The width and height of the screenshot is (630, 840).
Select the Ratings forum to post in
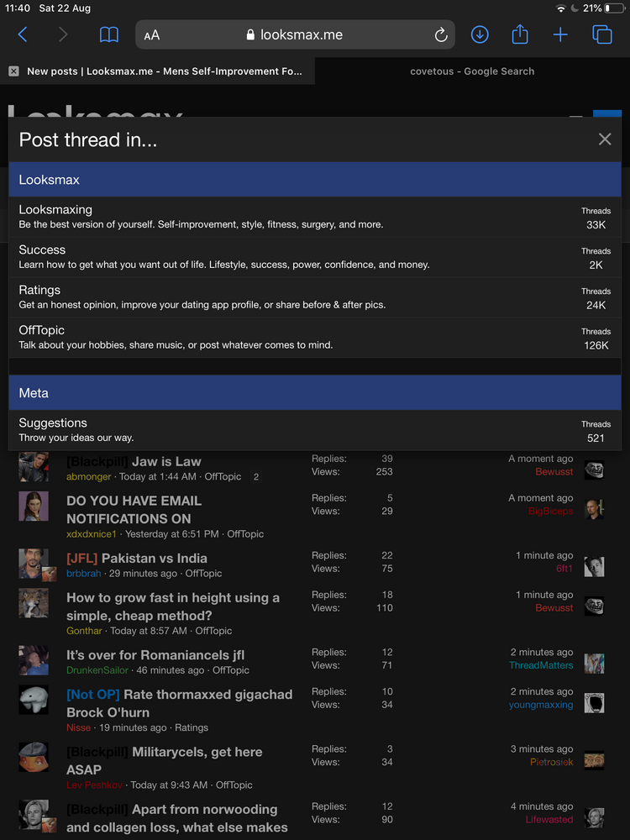(x=39, y=291)
